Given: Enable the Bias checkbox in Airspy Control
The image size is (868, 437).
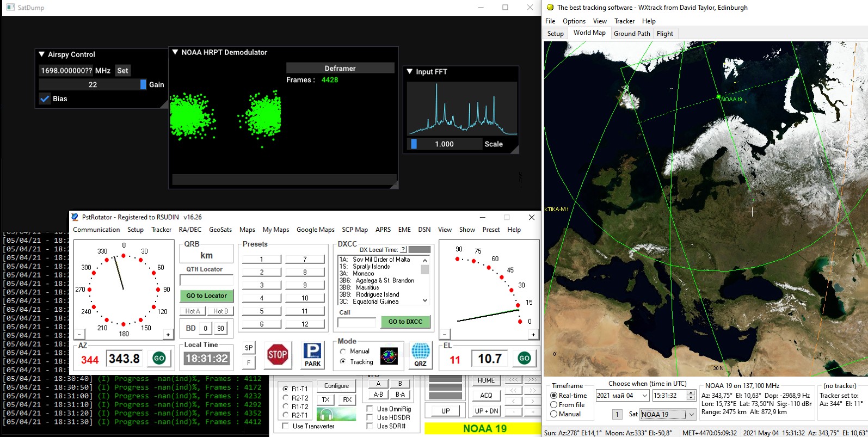Looking at the screenshot, I should click(x=45, y=99).
